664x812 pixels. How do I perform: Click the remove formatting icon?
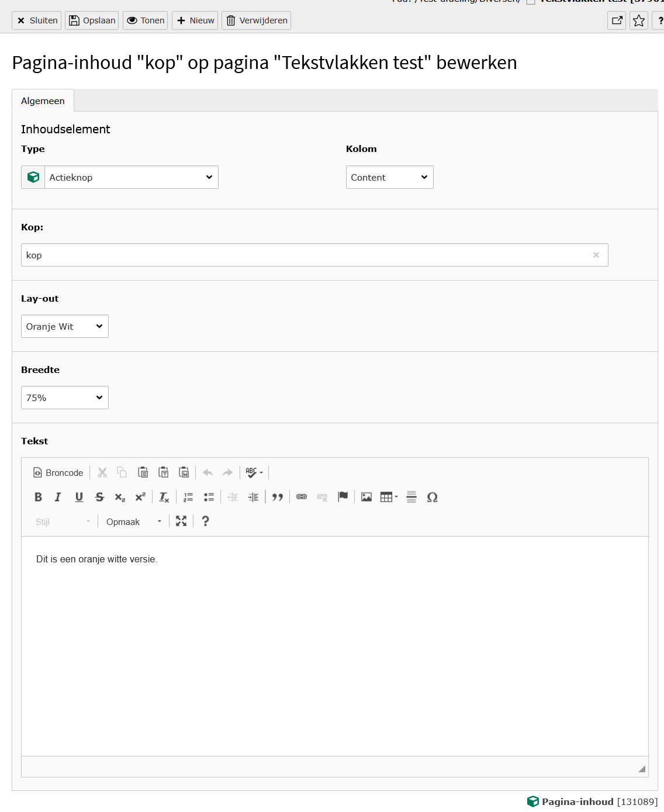point(164,497)
